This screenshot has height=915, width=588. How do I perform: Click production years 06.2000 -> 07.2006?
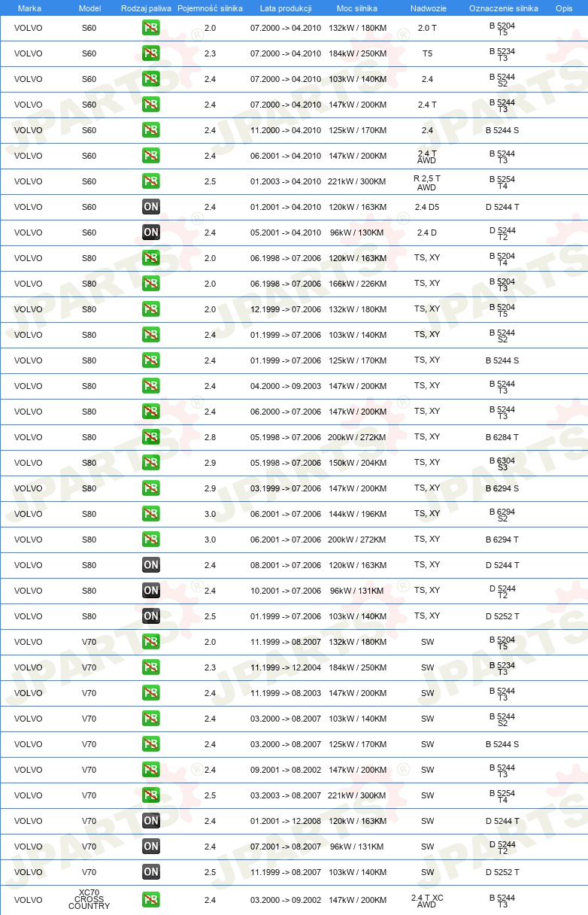point(286,412)
